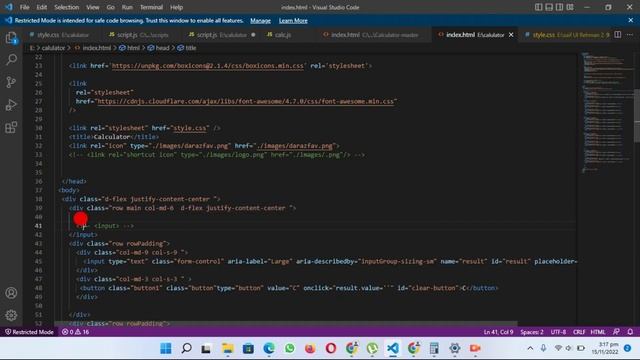
Task: Toggle the bottom panel layout button
Action: point(549,7)
